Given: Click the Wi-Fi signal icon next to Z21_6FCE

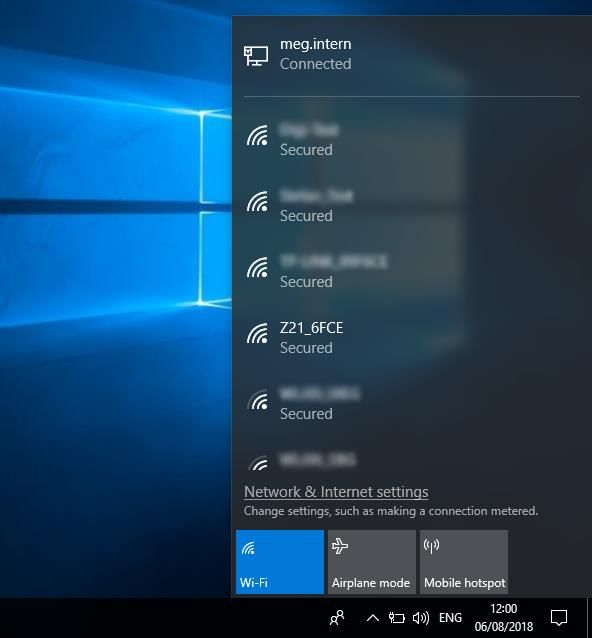Looking at the screenshot, I should (x=258, y=333).
